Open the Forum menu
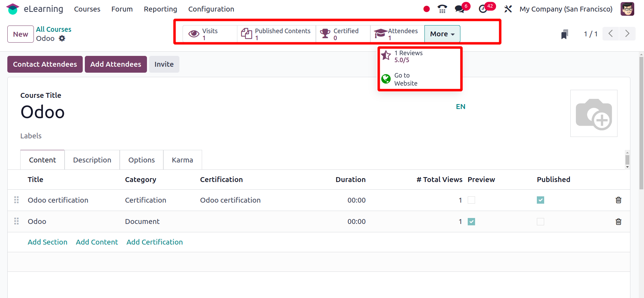Viewport: 644px width, 298px height. (122, 9)
